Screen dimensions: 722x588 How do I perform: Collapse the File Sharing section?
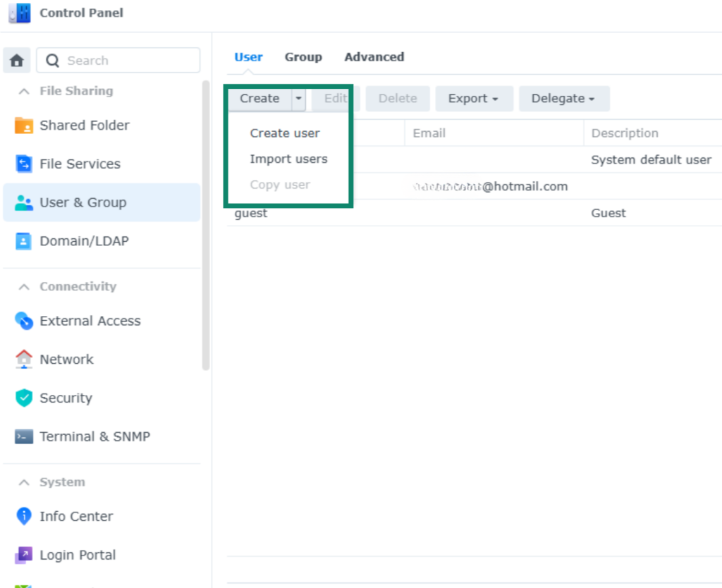(24, 91)
